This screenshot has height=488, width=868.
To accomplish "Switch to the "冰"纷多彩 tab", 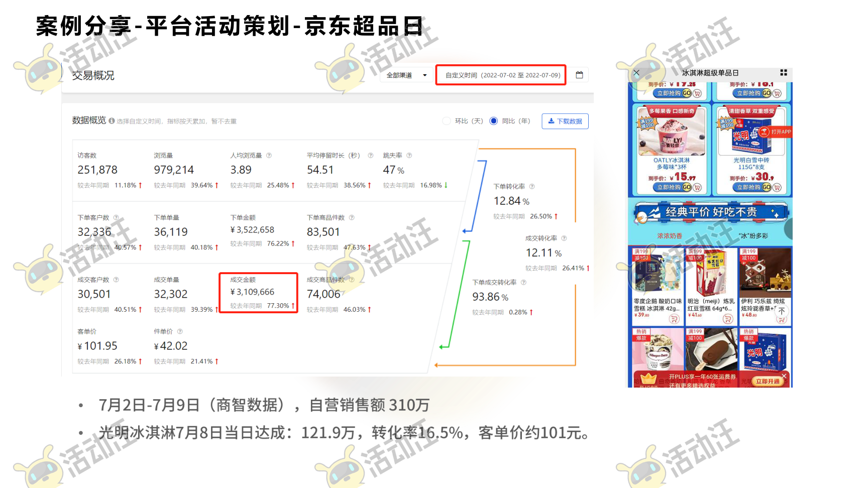I will [753, 236].
